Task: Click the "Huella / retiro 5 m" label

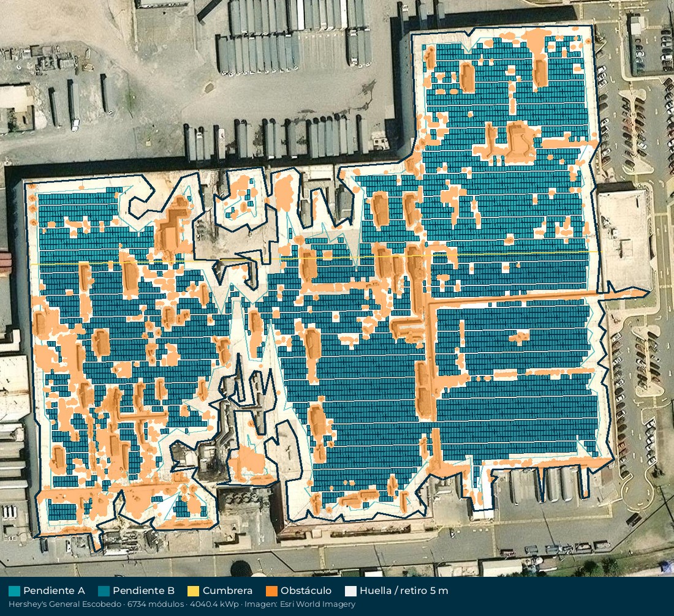Action: click(404, 591)
